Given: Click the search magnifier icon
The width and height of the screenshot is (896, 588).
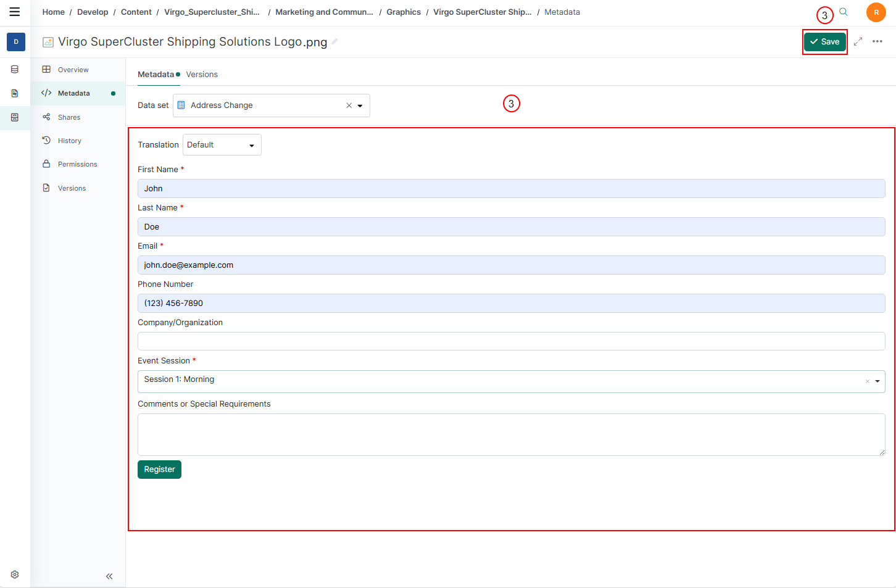Looking at the screenshot, I should pyautogui.click(x=844, y=12).
